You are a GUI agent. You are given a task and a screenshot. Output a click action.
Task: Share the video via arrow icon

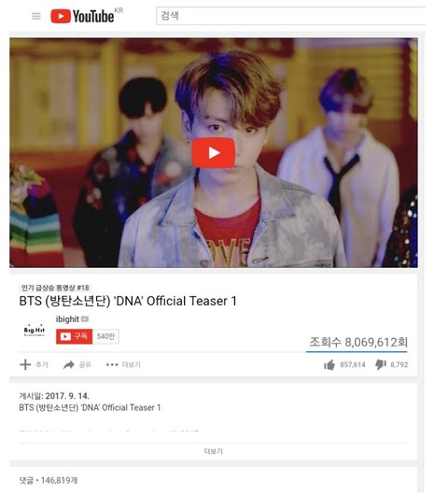(68, 365)
